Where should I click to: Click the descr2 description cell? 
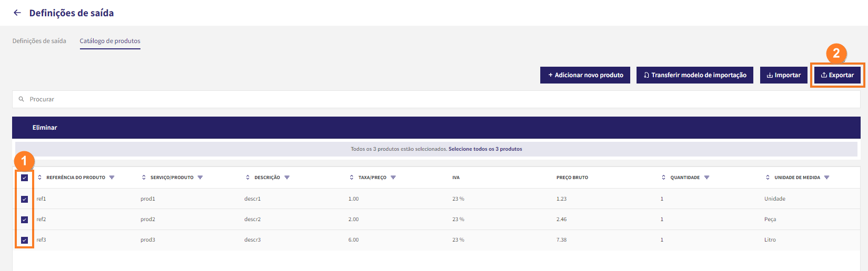[x=253, y=220]
